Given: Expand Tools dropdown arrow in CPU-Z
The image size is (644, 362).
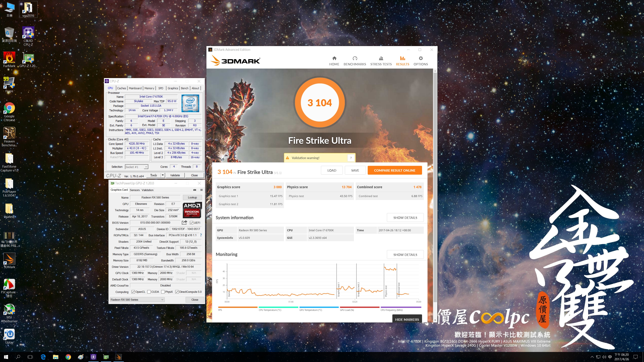Looking at the screenshot, I should pos(163,175).
